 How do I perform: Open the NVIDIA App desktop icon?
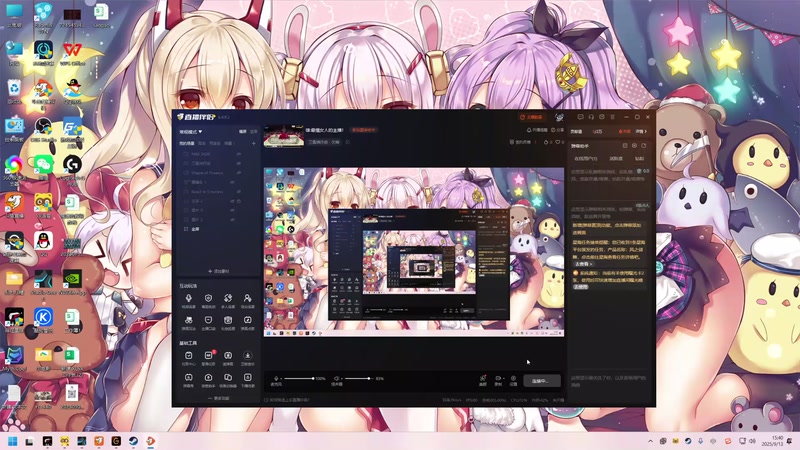72,283
